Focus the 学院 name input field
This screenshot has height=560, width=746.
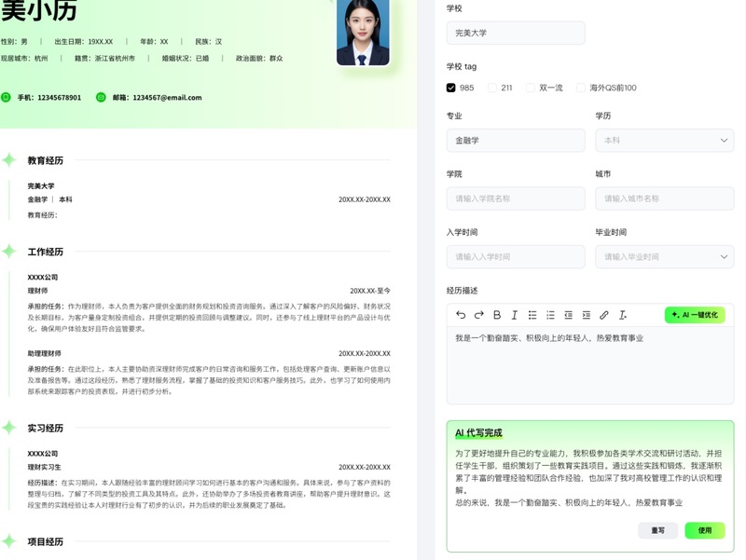pyautogui.click(x=516, y=198)
